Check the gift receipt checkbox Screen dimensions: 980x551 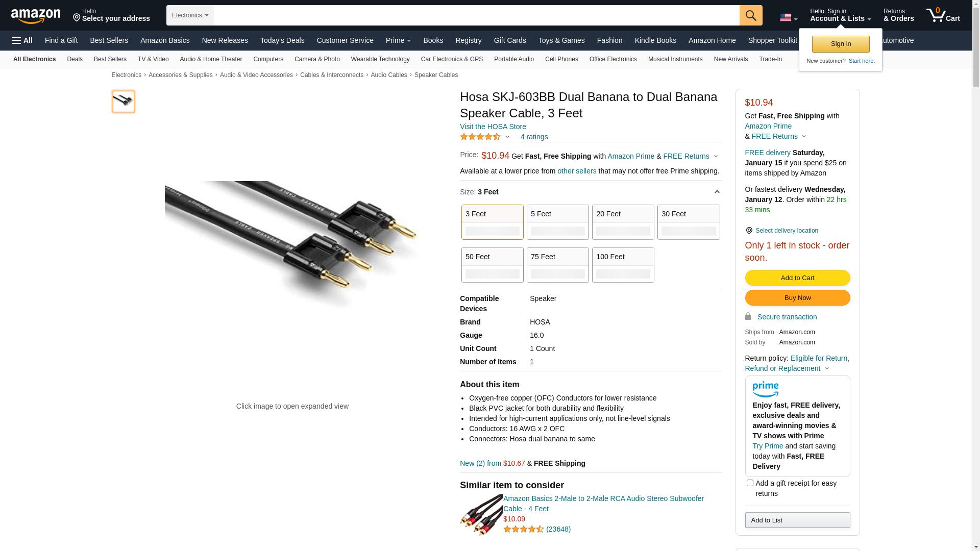click(750, 483)
